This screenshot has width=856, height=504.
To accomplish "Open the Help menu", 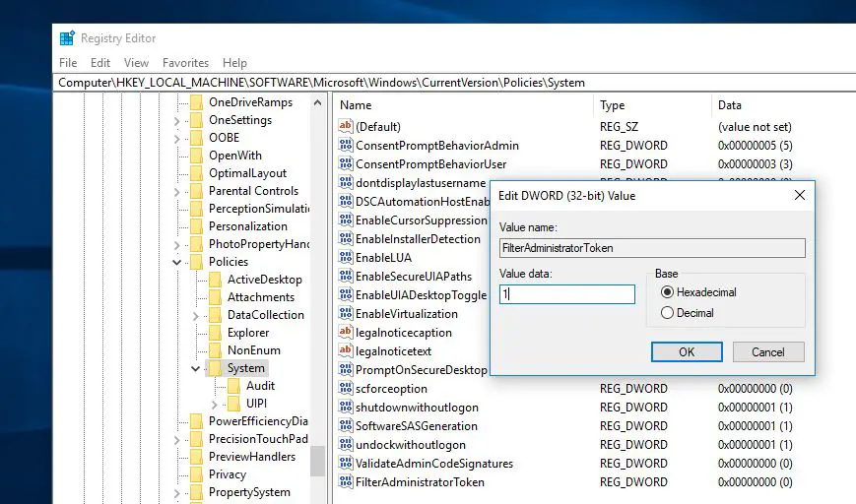I will pos(234,63).
